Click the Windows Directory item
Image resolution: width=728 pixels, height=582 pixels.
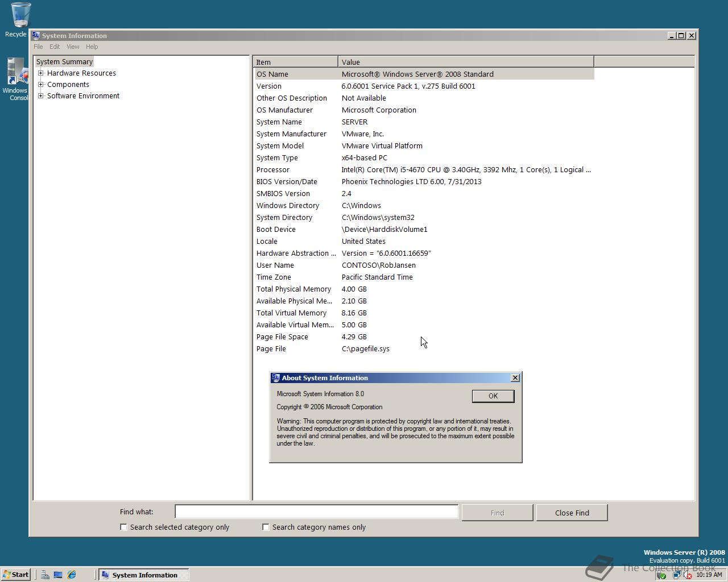click(288, 206)
